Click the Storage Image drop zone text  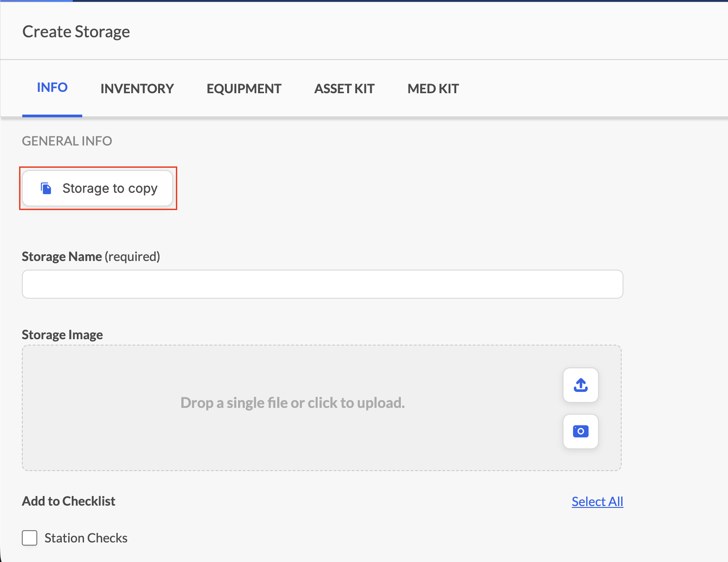[293, 403]
